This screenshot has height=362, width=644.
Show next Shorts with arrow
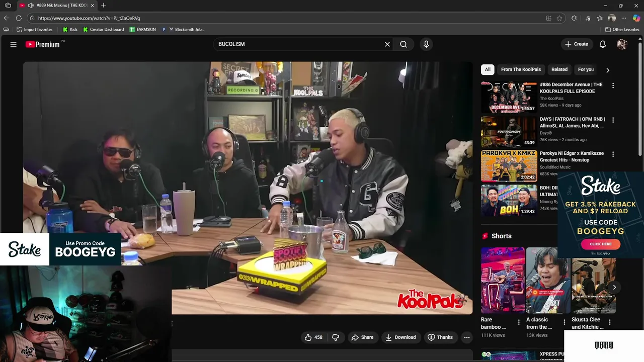click(x=614, y=287)
